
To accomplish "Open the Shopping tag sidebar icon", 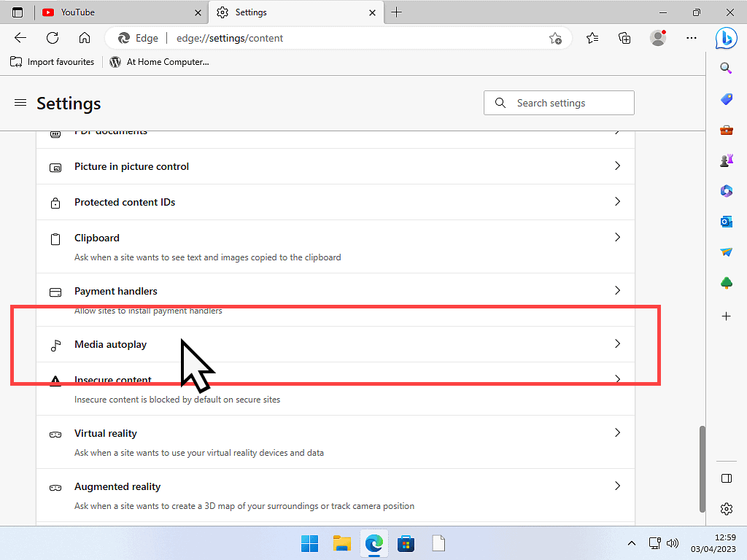I will coord(726,99).
